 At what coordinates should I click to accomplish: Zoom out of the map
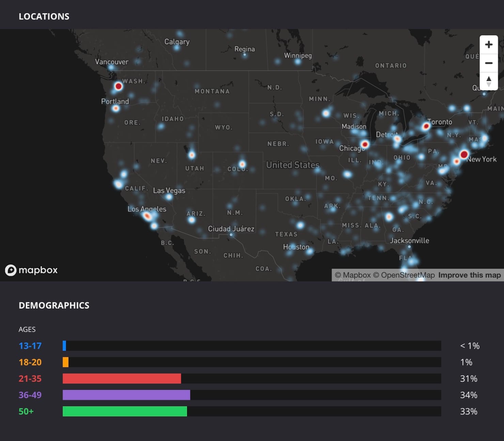tap(489, 63)
